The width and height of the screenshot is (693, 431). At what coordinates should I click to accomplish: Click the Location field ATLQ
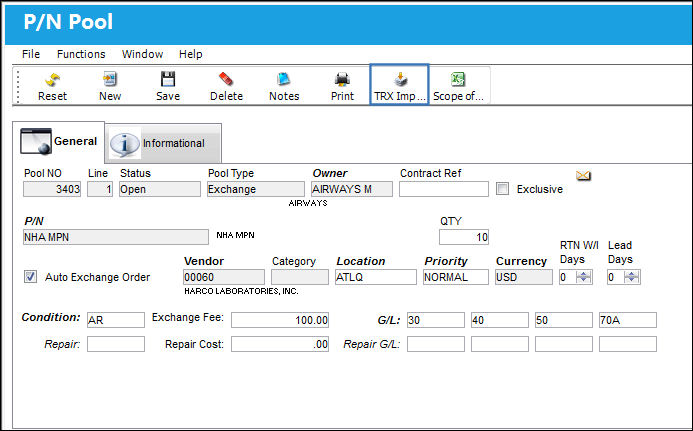pos(376,277)
